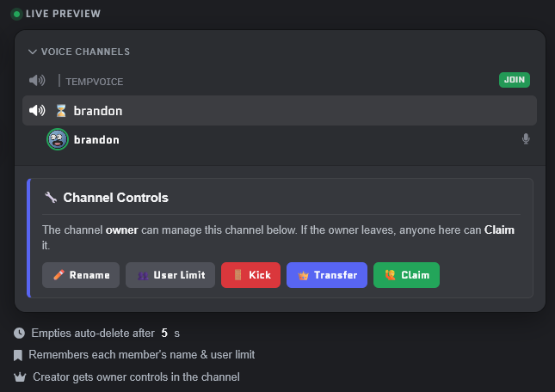Click the clock icon near auto-delete
This screenshot has width=555, height=392.
pyautogui.click(x=19, y=333)
